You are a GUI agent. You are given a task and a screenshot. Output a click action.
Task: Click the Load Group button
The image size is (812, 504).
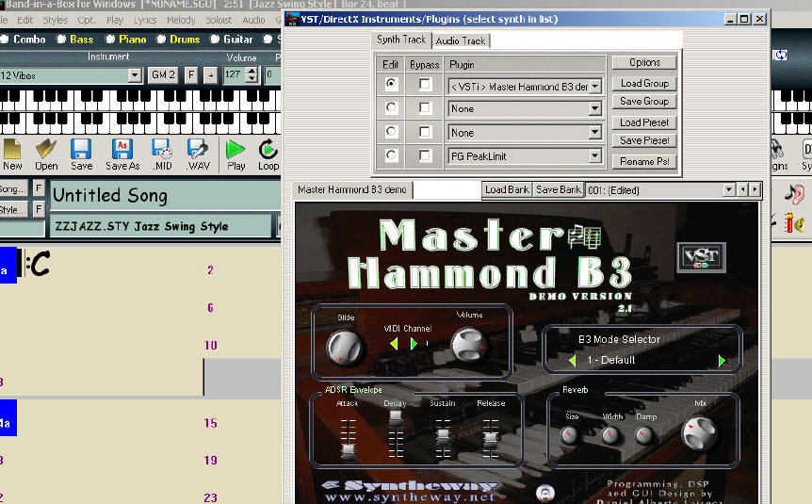[644, 84]
